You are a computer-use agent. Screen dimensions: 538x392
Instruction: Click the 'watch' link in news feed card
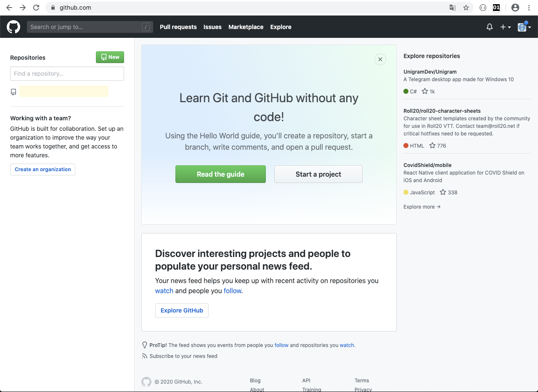[x=164, y=291]
